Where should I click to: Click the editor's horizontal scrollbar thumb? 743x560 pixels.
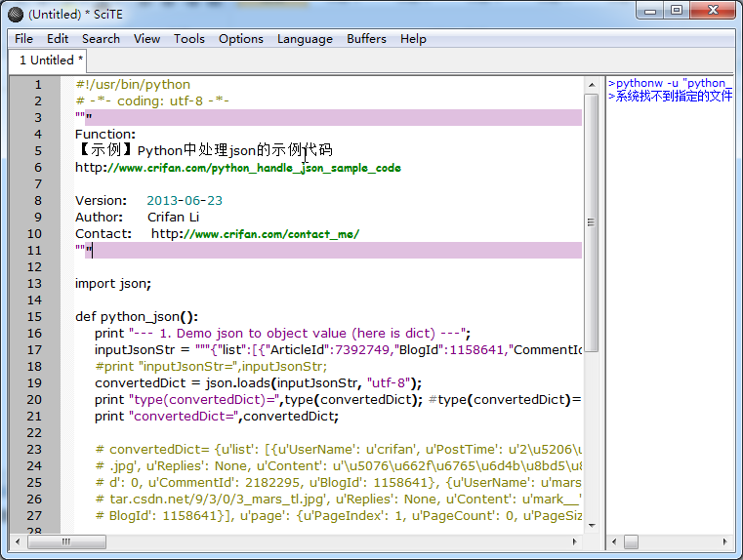coord(68,540)
